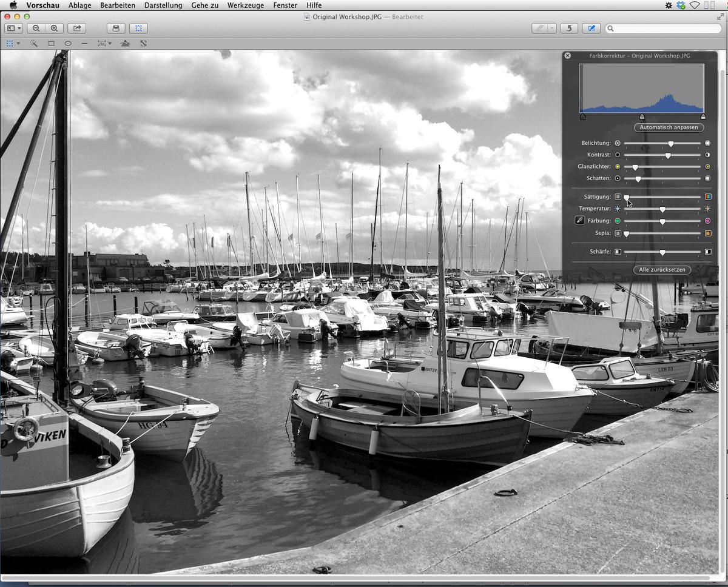Viewport: 728px width, 587px height.
Task: Open the Fenster menu
Action: (285, 5)
